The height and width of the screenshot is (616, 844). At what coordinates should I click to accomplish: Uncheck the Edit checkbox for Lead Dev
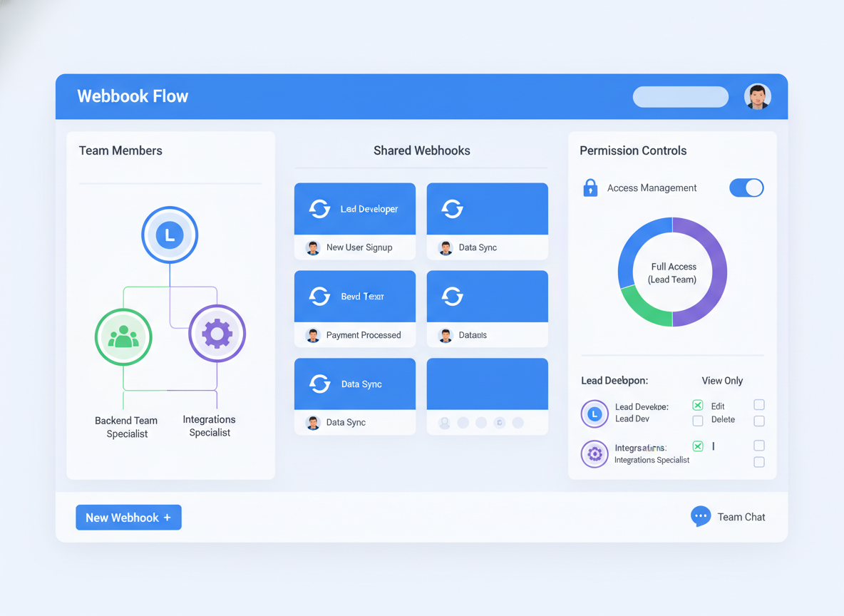698,405
